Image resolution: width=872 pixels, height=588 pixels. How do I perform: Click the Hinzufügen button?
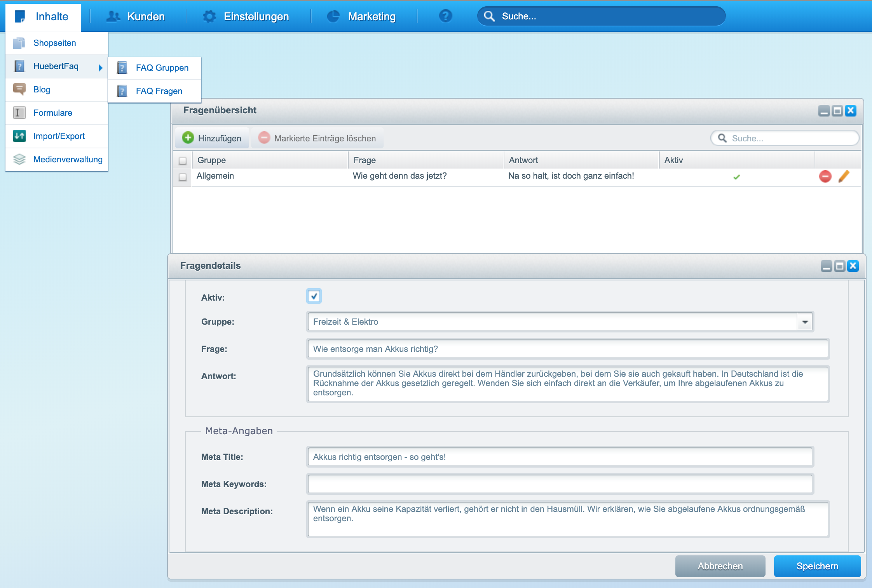tap(212, 138)
